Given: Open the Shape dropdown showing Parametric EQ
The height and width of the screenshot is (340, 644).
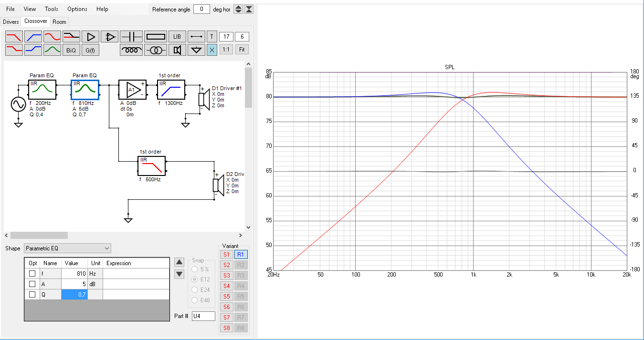Looking at the screenshot, I should 67,248.
